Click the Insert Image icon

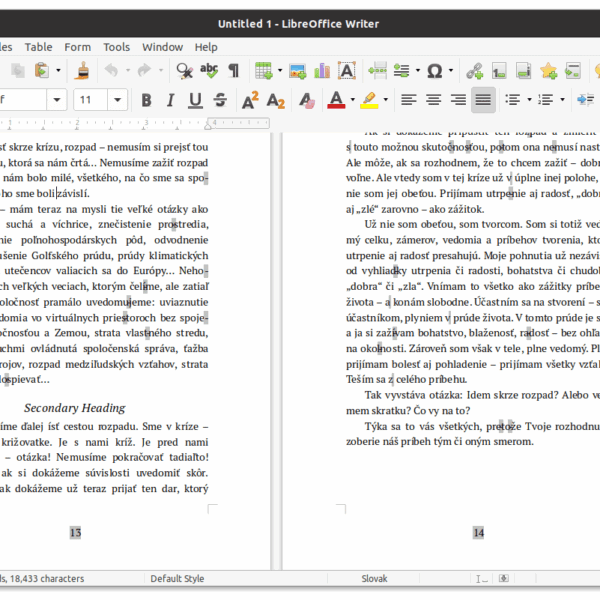click(x=298, y=71)
